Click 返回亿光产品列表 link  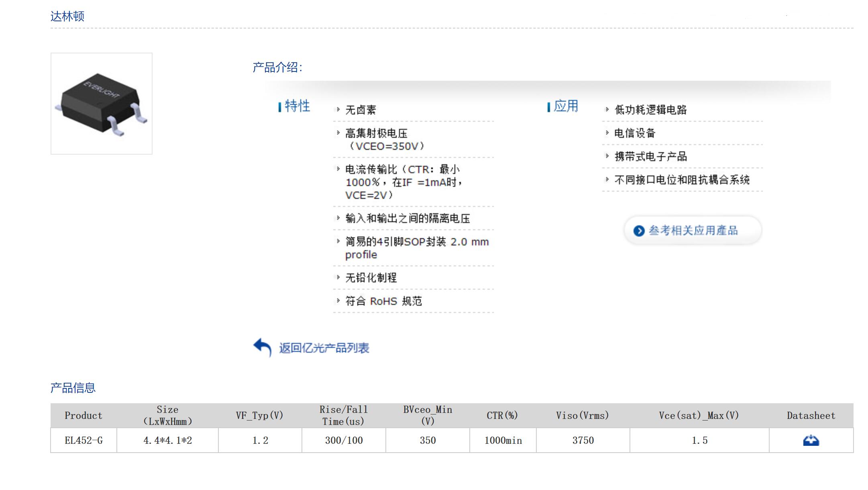coord(324,348)
